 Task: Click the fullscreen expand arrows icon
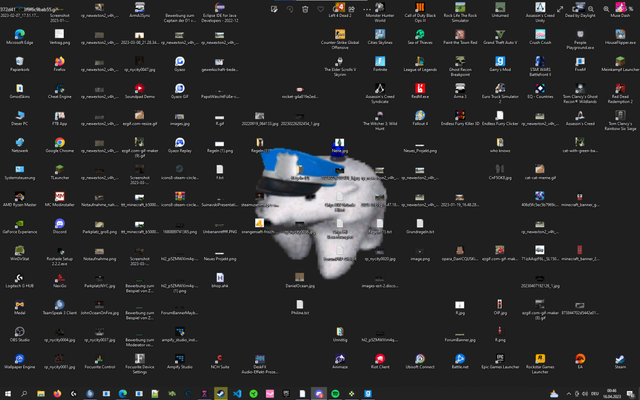[560, 9]
